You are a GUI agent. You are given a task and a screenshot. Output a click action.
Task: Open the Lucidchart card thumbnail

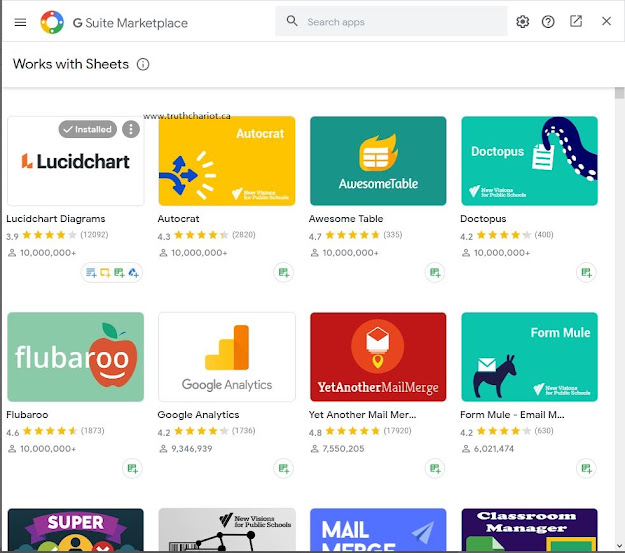(76, 161)
